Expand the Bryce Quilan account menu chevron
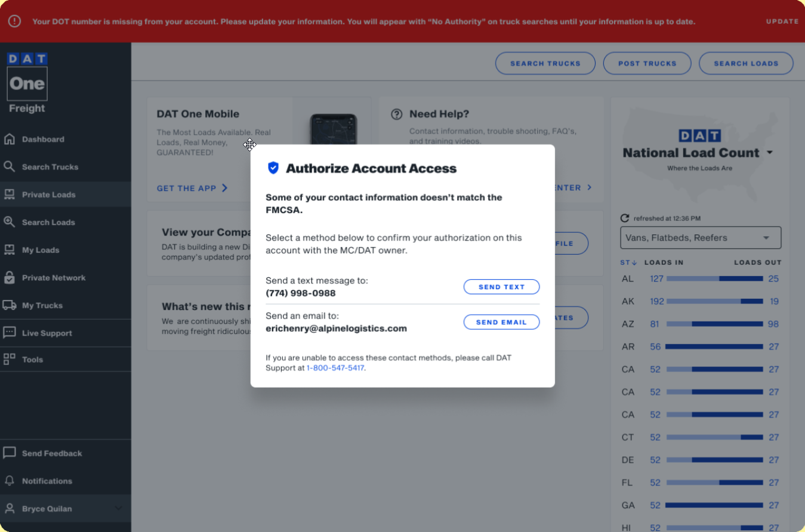This screenshot has height=532, width=805. (x=118, y=509)
